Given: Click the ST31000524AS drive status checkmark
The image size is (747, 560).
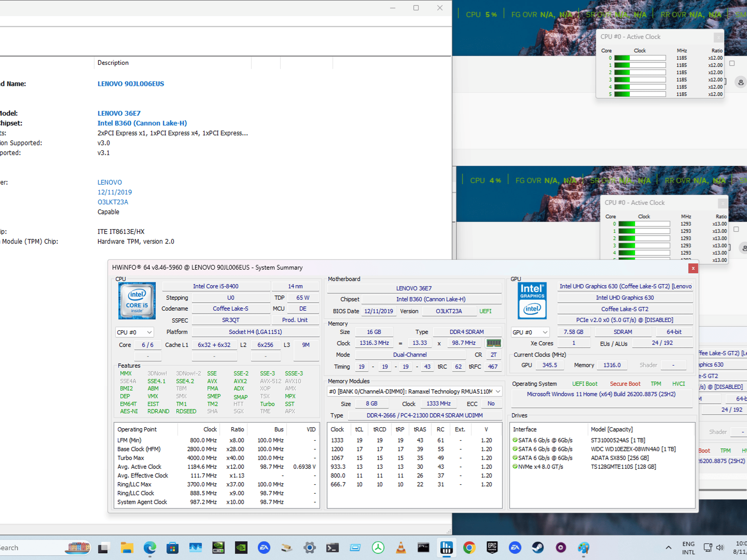Looking at the screenshot, I should point(515,440).
